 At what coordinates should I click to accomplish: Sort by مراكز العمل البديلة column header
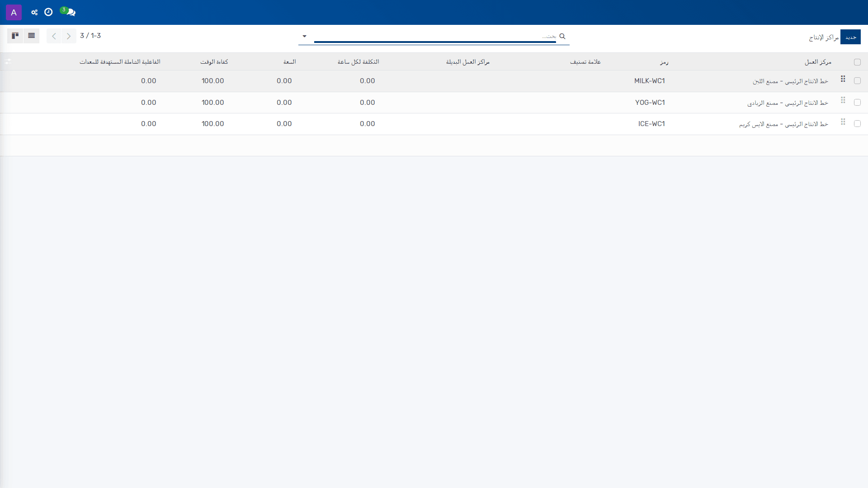pyautogui.click(x=468, y=62)
